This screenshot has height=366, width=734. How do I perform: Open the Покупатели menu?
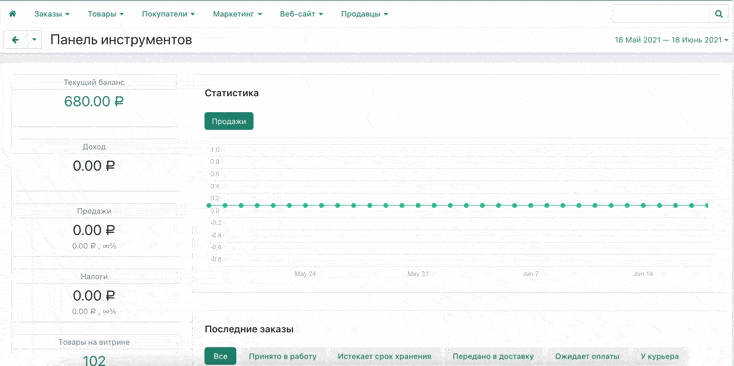[x=168, y=14]
